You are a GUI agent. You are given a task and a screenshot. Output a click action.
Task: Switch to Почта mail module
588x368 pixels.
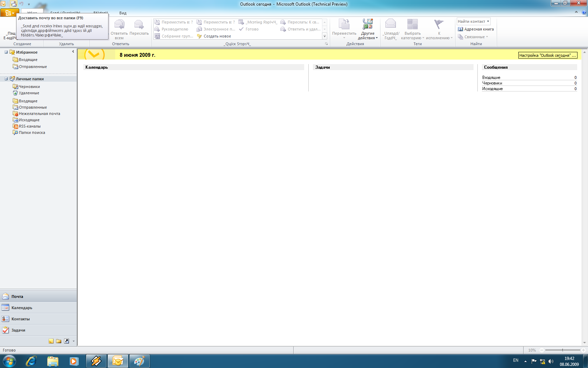pos(38,297)
